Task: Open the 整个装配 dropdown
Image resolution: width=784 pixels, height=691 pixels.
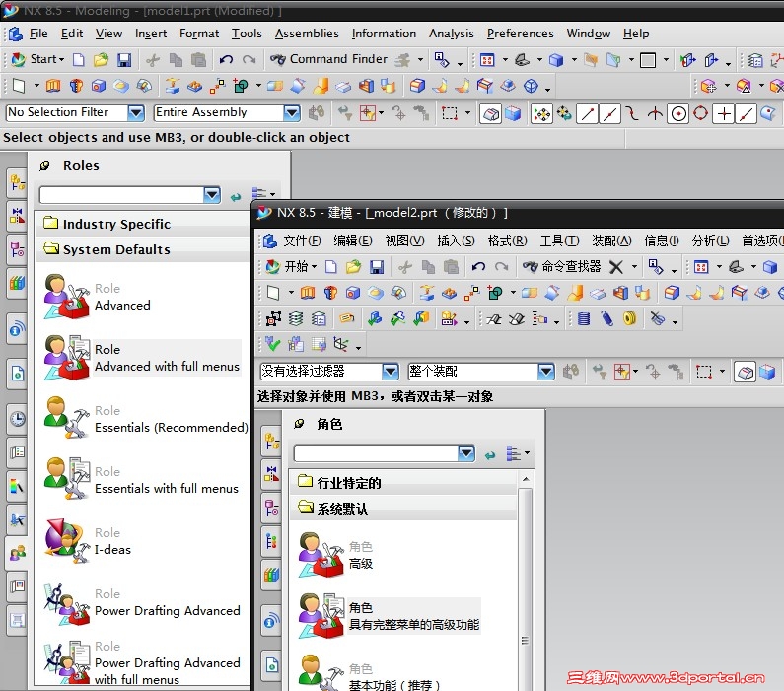Action: (x=545, y=372)
